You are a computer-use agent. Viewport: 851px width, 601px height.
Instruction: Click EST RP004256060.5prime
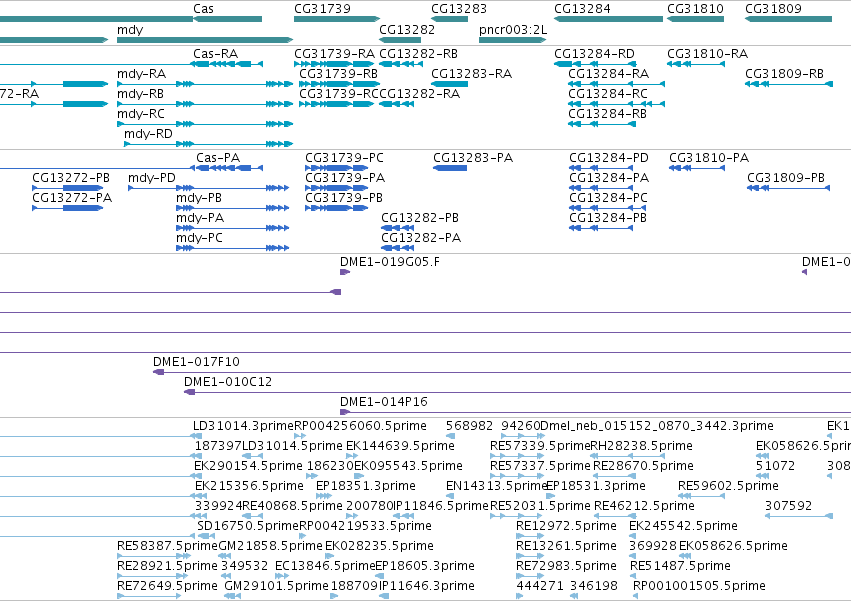tap(360, 426)
